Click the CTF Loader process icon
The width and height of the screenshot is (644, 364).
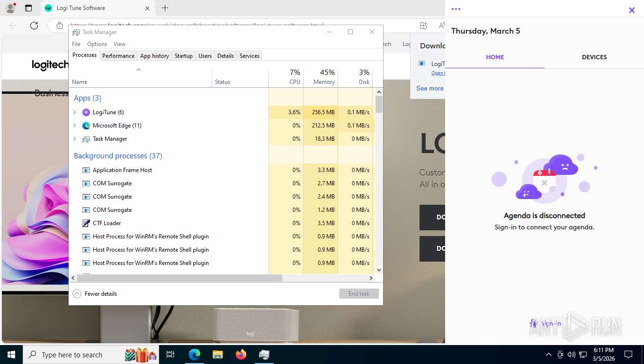click(x=86, y=223)
